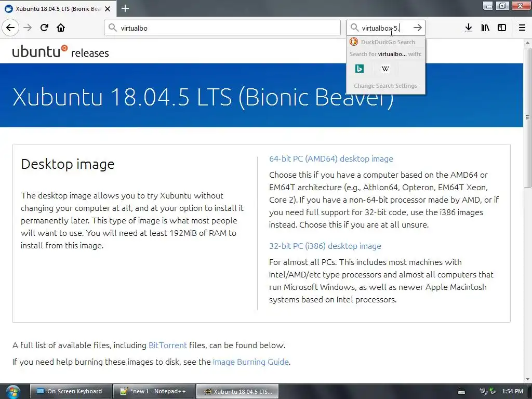532x399 pixels.
Task: Open the 64-bit PC (AMD64) desktop image link
Action: pyautogui.click(x=331, y=159)
